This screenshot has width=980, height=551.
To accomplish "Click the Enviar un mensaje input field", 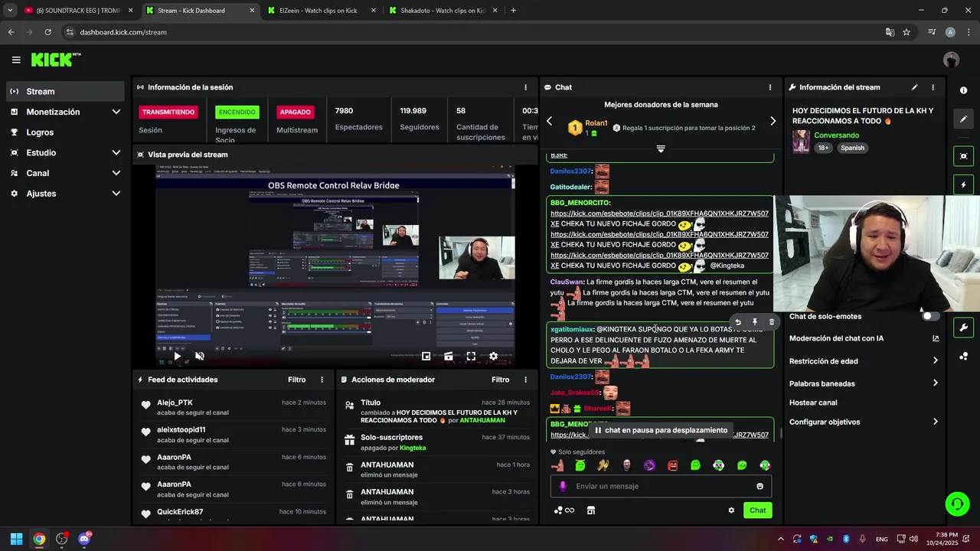I will pos(661,486).
